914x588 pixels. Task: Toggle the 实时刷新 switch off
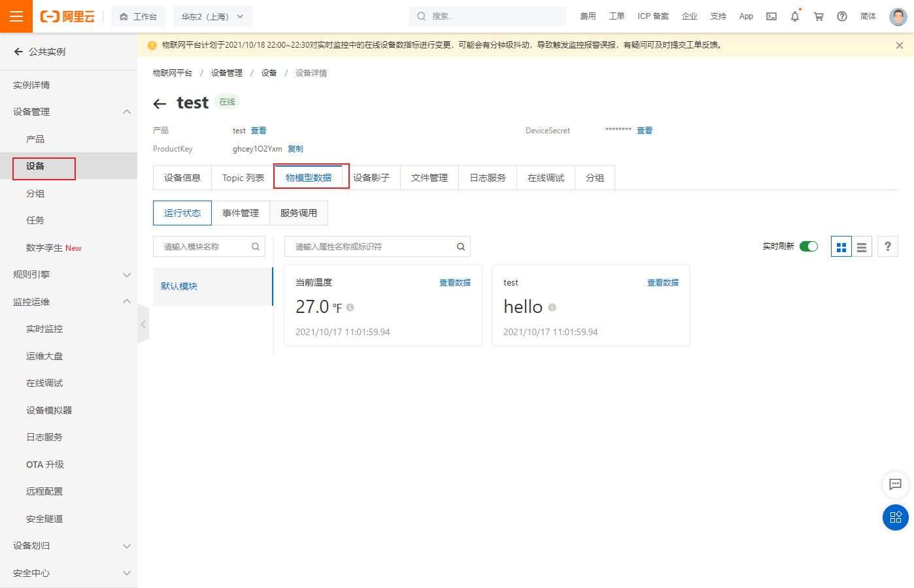(x=809, y=246)
